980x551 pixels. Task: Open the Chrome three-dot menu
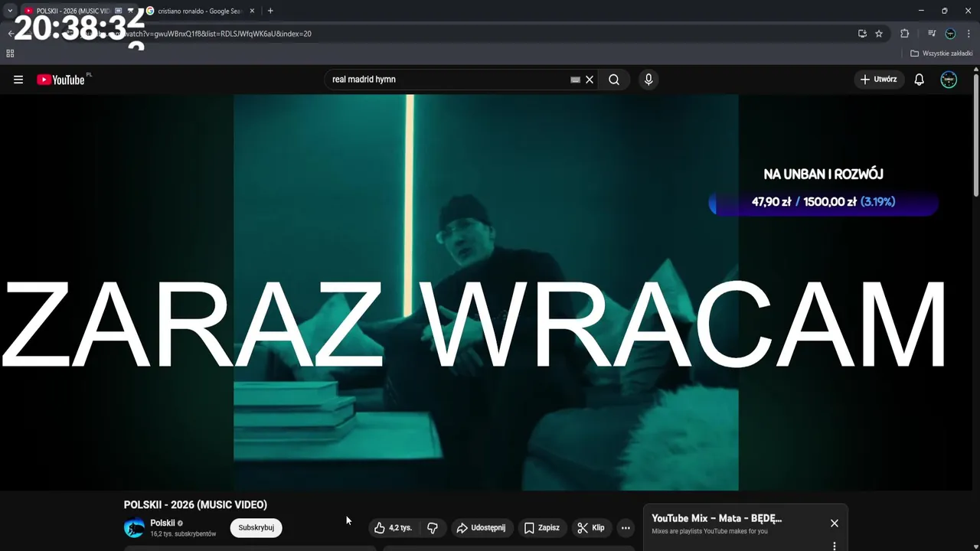tap(969, 34)
